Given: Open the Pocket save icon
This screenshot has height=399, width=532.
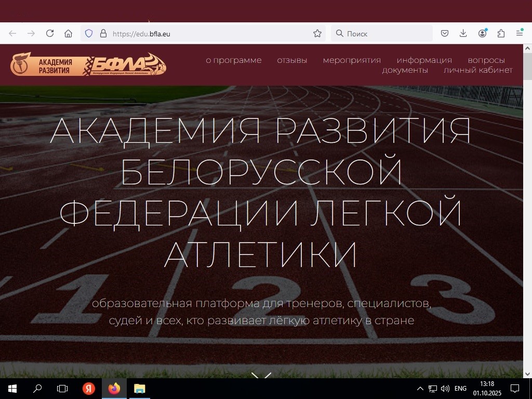Looking at the screenshot, I should [445, 33].
